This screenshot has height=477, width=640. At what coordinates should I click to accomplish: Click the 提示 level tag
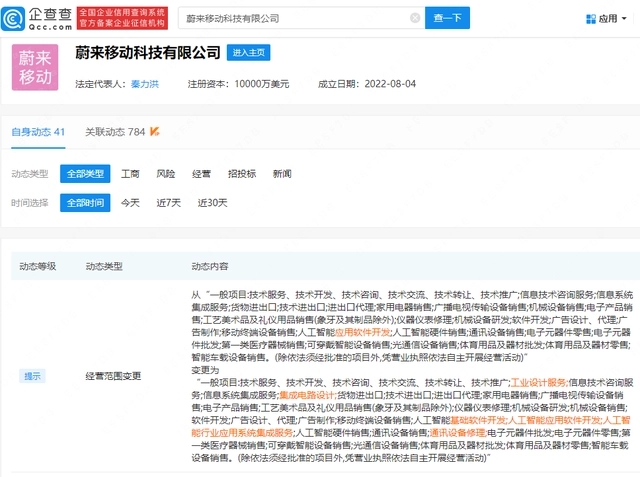(x=33, y=376)
